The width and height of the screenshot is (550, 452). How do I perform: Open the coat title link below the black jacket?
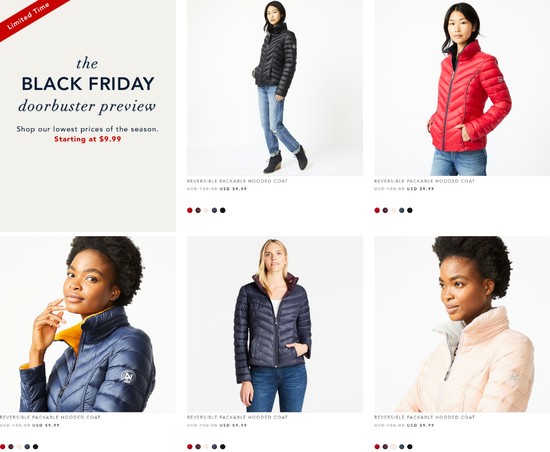[x=237, y=181]
